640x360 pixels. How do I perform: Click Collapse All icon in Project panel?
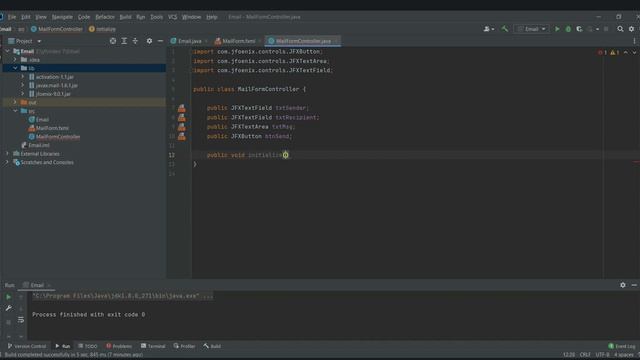(x=135, y=41)
